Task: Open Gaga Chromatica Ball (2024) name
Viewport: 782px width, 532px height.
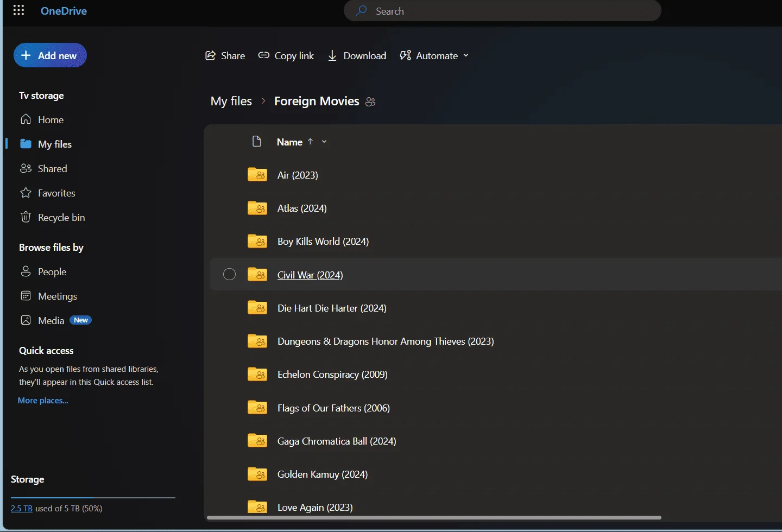Action: 337,441
